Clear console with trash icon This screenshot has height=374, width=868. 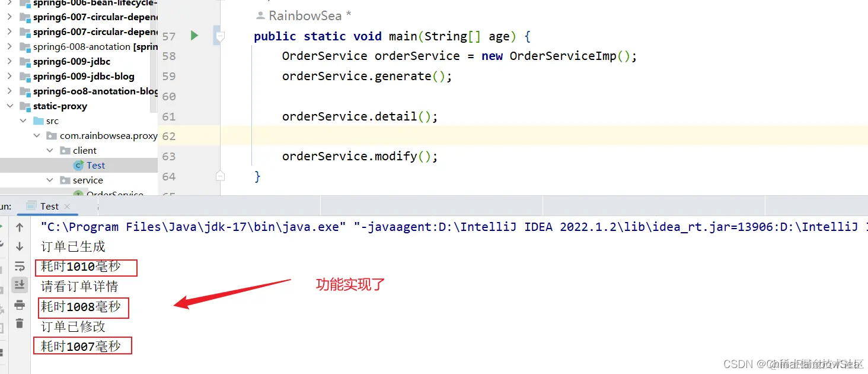20,324
